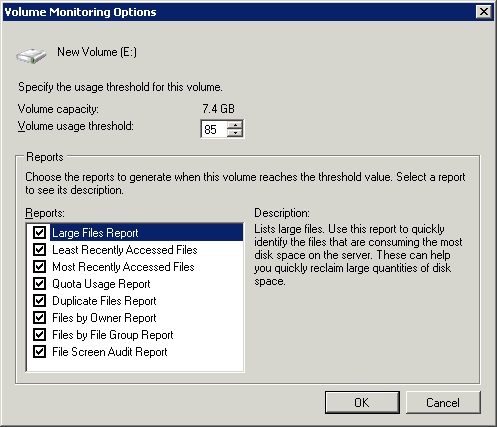Select the Large Files Report row label
The image size is (497, 427).
95,233
